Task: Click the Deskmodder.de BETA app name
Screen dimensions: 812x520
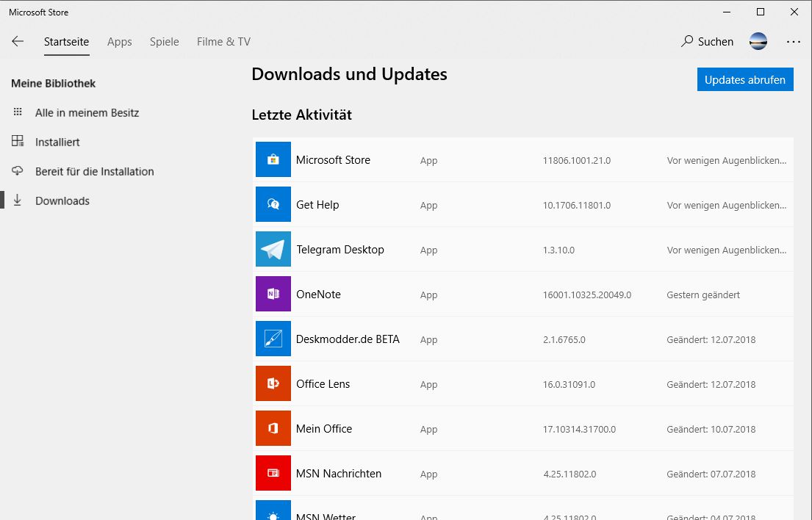Action: pyautogui.click(x=348, y=339)
